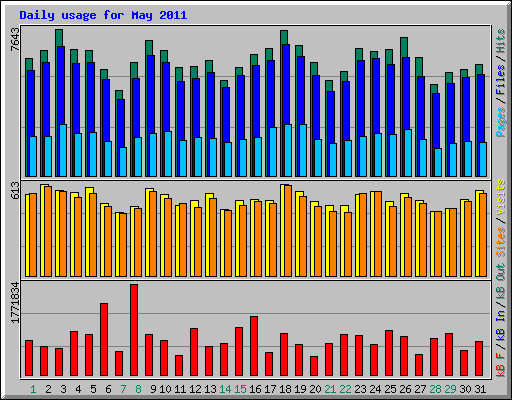
Task: Click the red kB bar for day 1
Action: [x=29, y=358]
